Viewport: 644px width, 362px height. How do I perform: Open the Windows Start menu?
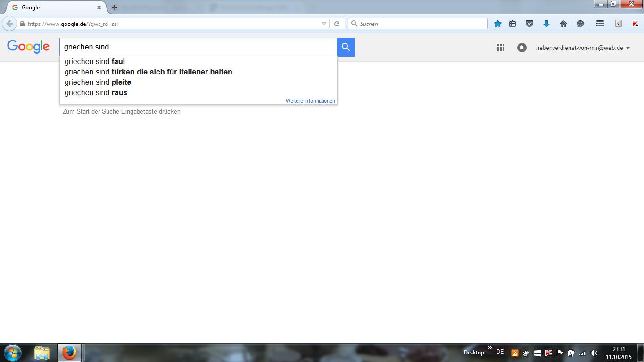pyautogui.click(x=13, y=353)
